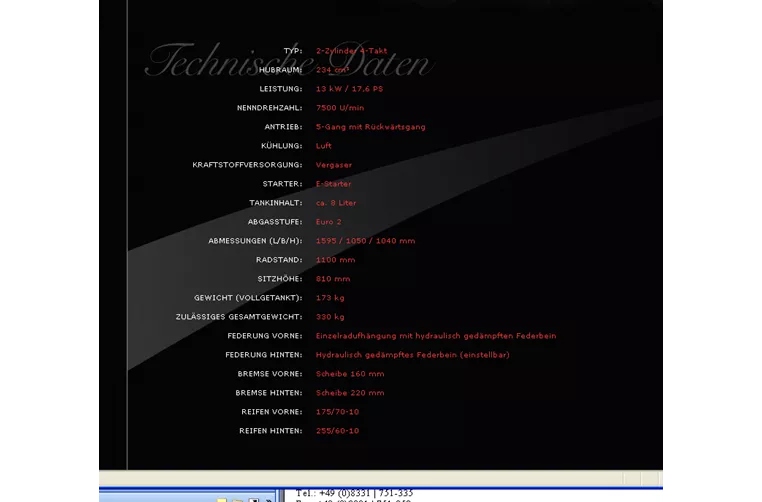Select the 7500 U/min value
The width and height of the screenshot is (762, 502).
click(340, 108)
